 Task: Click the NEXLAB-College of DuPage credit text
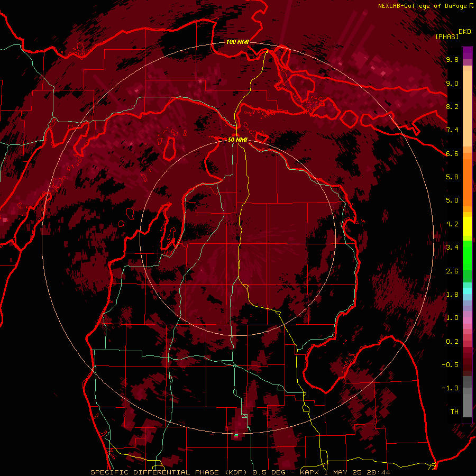click(423, 6)
